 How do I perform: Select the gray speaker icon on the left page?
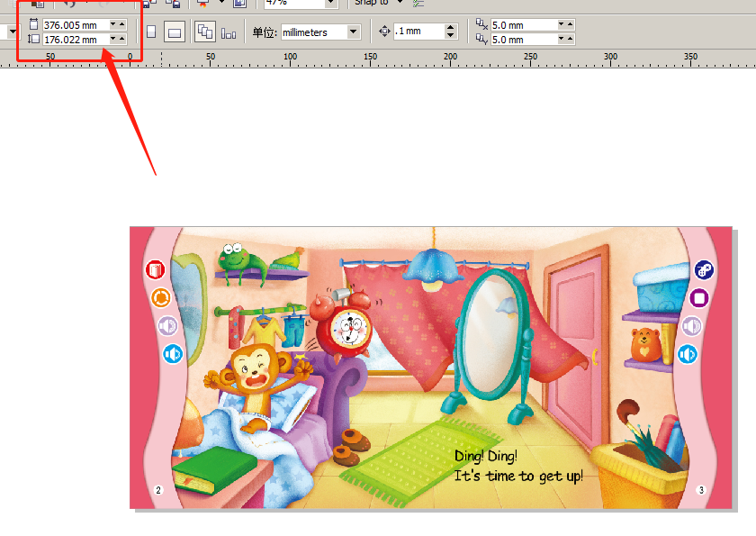tap(167, 326)
